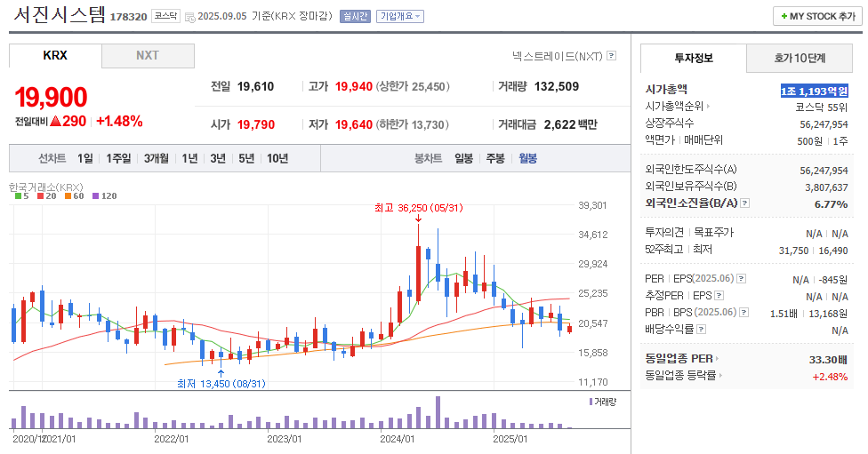Click the highlighted 1조 1,193억원 value
The height and width of the screenshot is (454, 868).
pyautogui.click(x=815, y=91)
